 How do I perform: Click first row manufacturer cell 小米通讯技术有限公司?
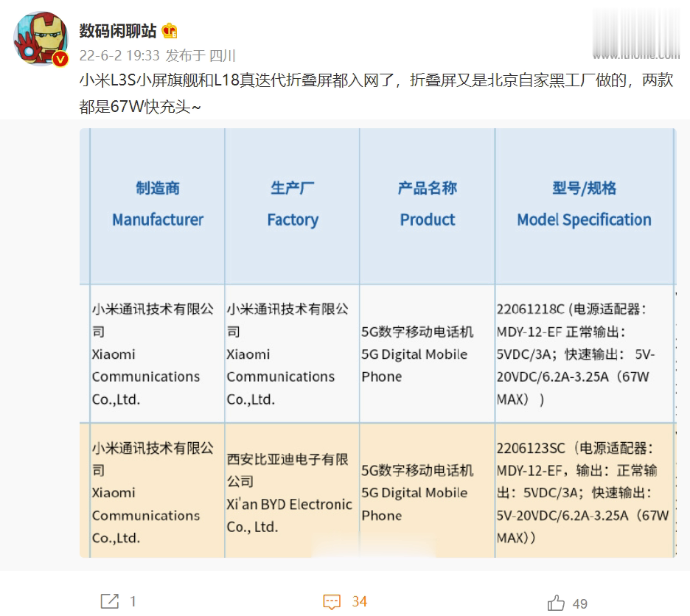click(x=158, y=354)
